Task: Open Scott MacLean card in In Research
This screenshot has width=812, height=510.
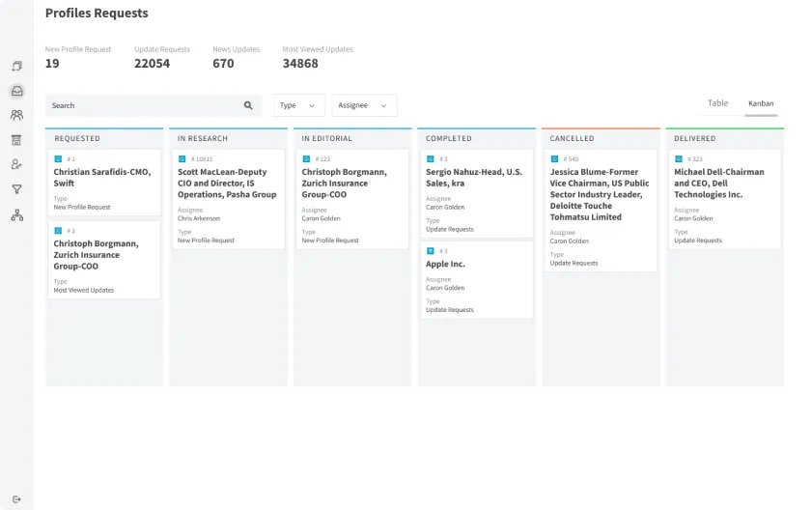Action: pos(228,184)
